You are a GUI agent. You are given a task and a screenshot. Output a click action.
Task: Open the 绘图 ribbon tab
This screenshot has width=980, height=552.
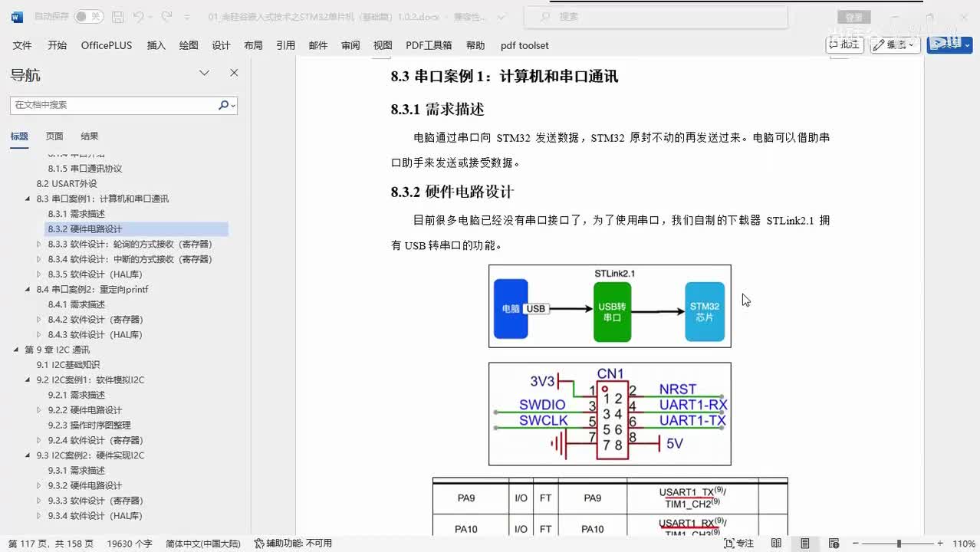coord(189,45)
